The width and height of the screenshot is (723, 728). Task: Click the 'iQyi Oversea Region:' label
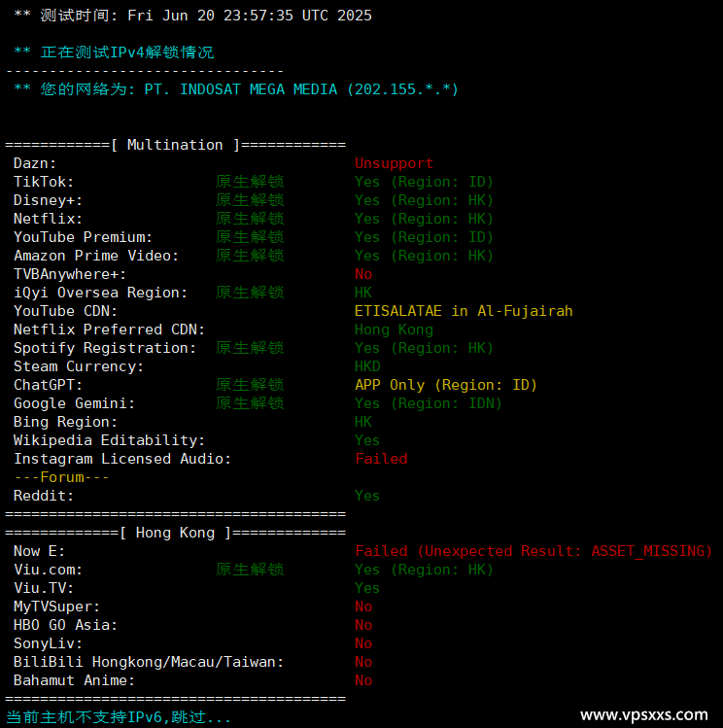click(x=101, y=293)
